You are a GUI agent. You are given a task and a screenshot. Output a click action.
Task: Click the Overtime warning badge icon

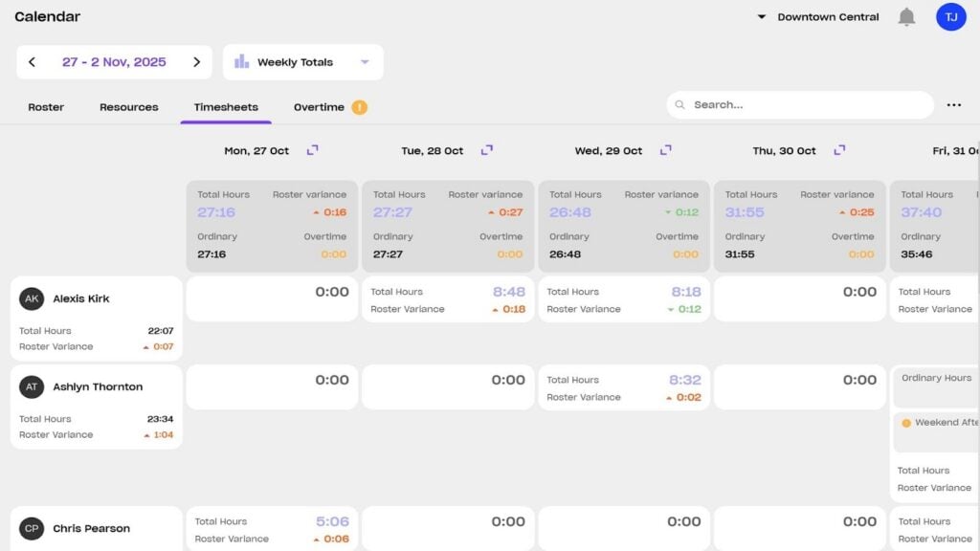pyautogui.click(x=360, y=107)
